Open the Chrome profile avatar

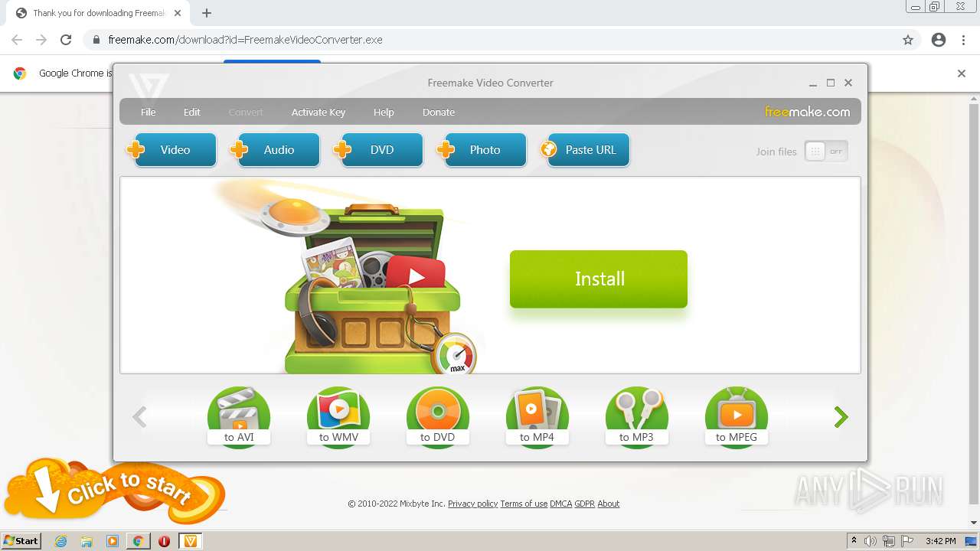(939, 40)
